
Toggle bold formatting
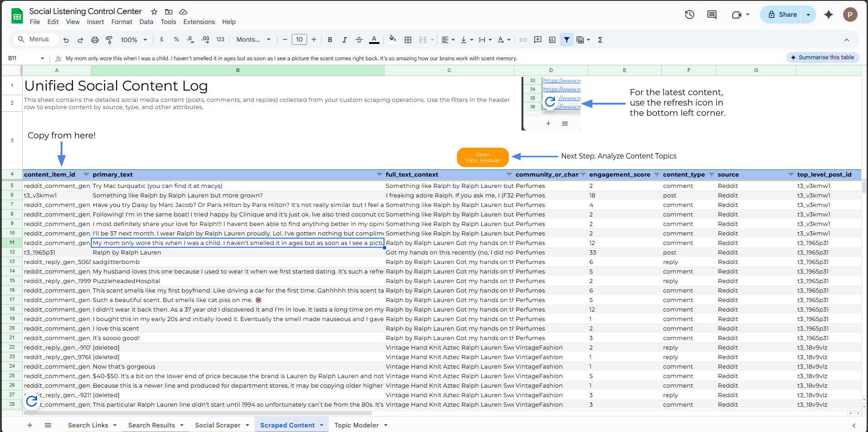[x=330, y=40]
